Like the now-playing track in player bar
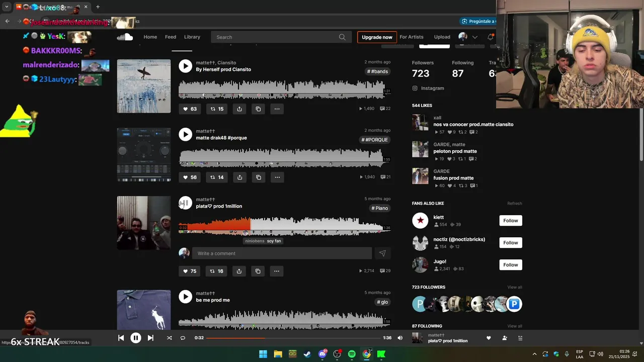Image resolution: width=644 pixels, height=362 pixels. click(x=488, y=338)
